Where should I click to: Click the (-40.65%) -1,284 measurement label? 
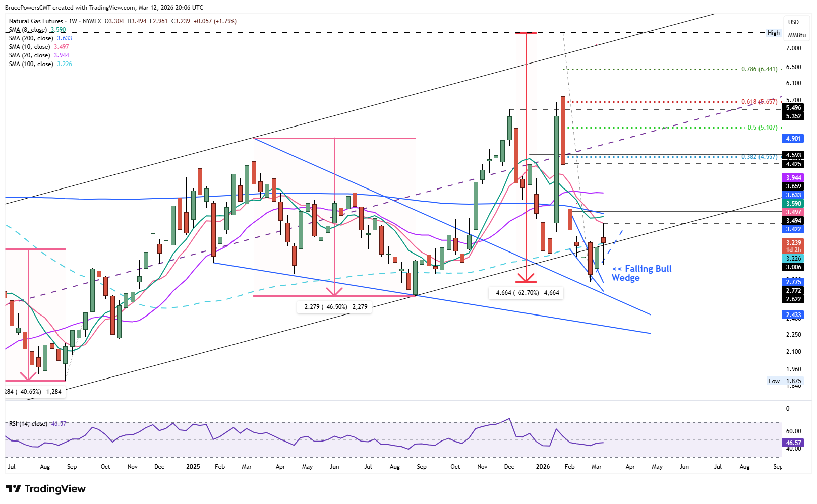(34, 392)
